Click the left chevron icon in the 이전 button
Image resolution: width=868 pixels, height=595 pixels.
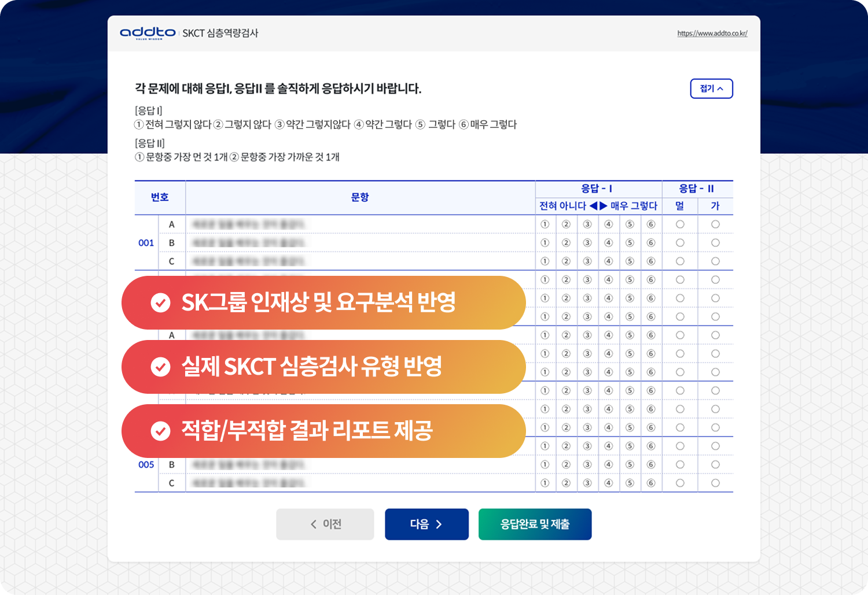coord(313,524)
